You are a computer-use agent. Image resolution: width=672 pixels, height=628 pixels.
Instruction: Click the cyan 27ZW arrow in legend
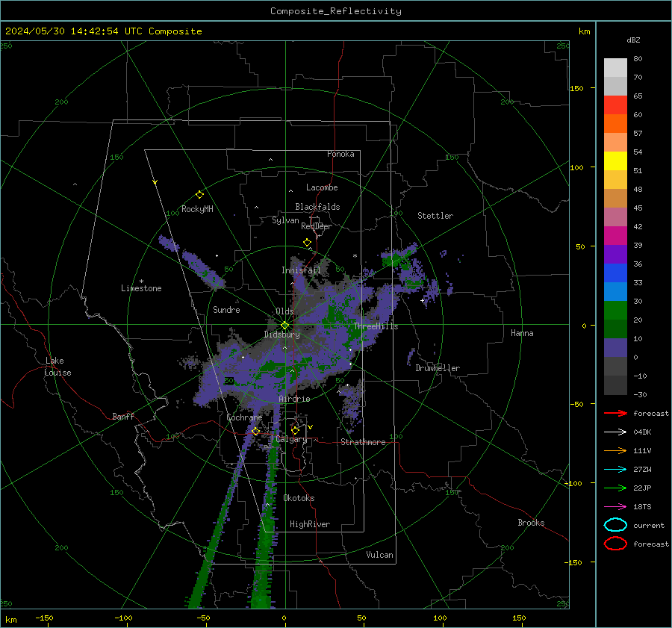click(615, 470)
